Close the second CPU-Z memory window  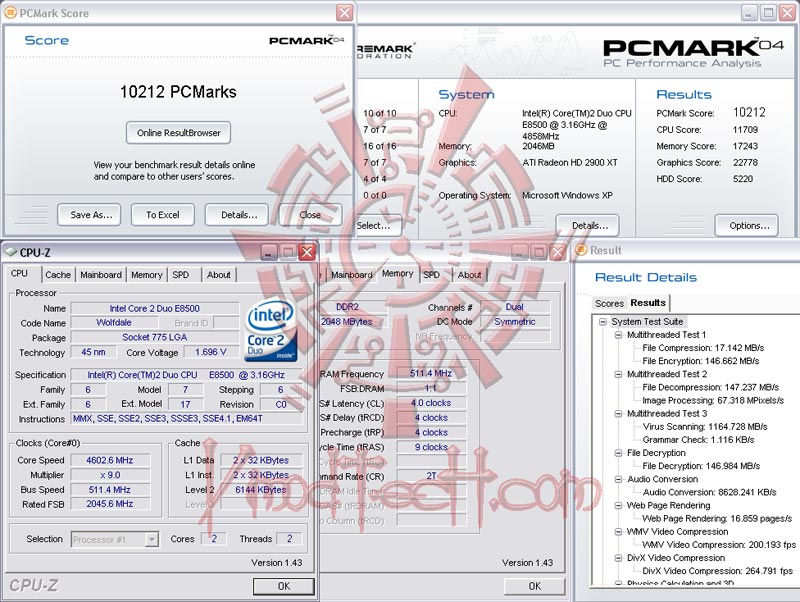click(558, 252)
